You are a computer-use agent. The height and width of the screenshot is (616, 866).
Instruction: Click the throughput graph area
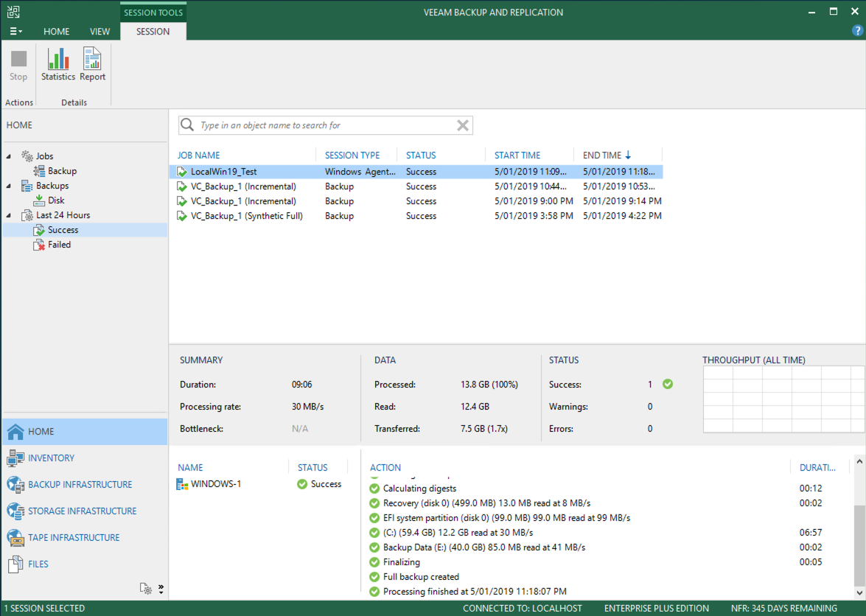coord(783,399)
